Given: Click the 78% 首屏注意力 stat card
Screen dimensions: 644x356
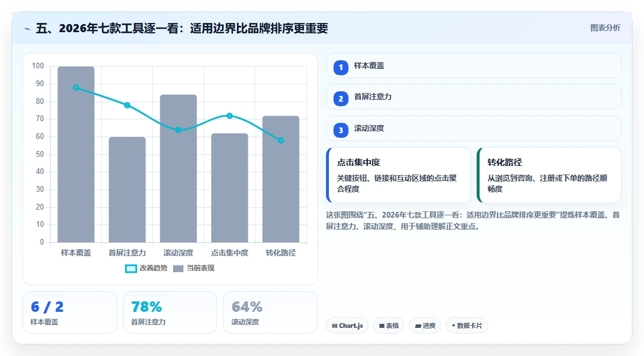Looking at the screenshot, I should click(170, 312).
